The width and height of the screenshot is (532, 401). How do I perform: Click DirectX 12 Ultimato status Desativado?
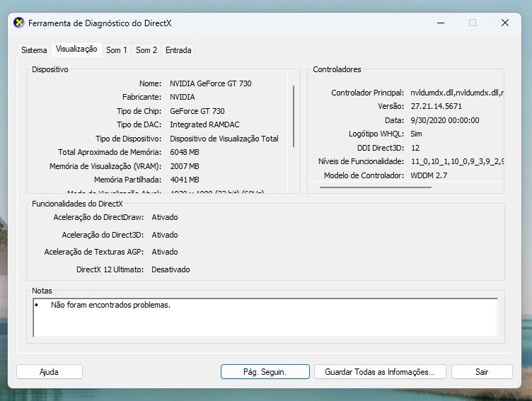170,269
